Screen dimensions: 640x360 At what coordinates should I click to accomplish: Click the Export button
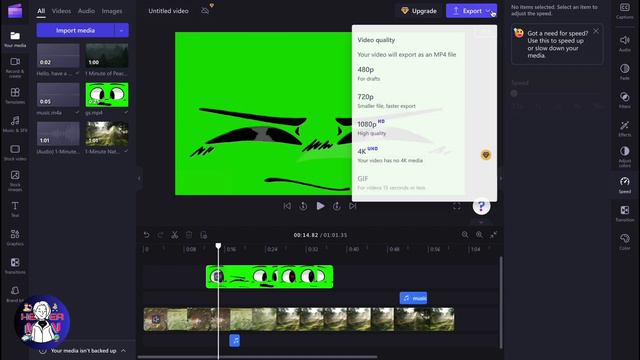(471, 11)
